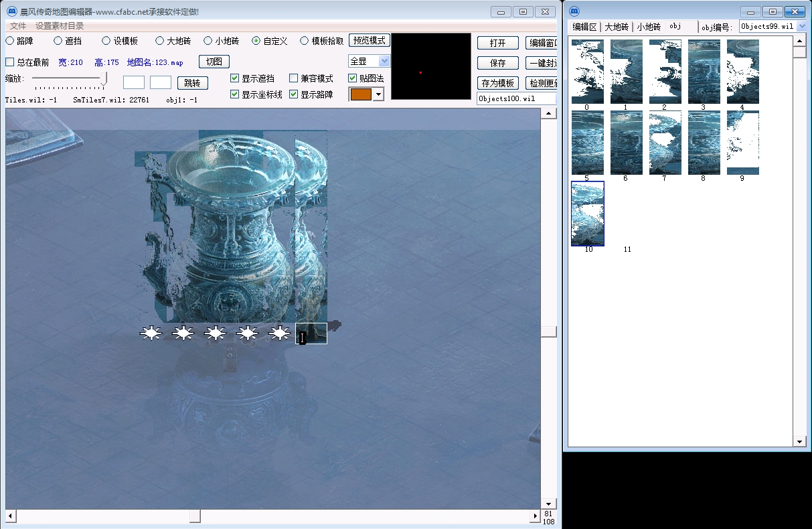This screenshot has width=812, height=529.
Task: Click the black minimap preview
Action: pyautogui.click(x=431, y=67)
